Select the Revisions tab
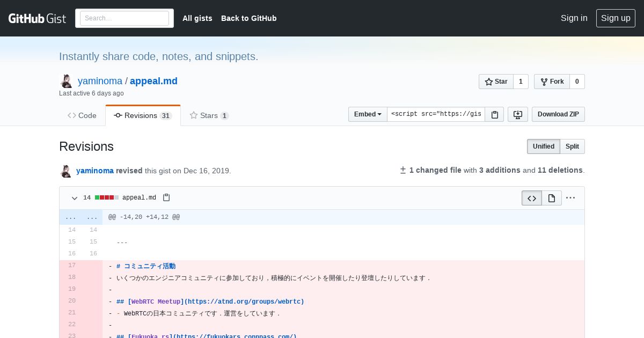This screenshot has width=644, height=338. click(143, 115)
